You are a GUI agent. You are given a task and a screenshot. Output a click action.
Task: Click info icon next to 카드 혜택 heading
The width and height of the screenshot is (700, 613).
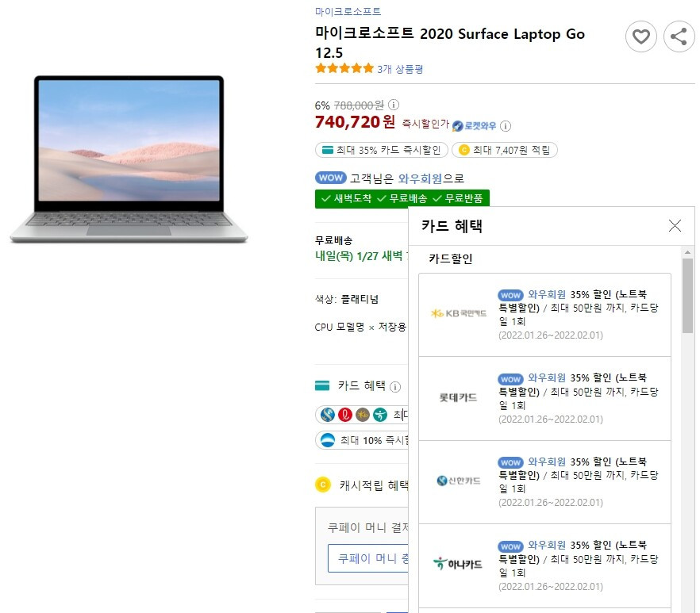click(395, 387)
